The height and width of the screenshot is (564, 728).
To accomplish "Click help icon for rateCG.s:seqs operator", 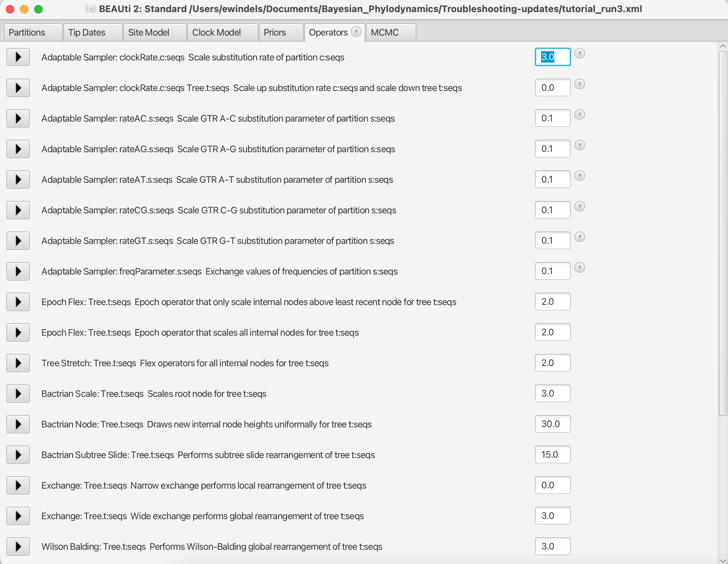I will [x=579, y=207].
